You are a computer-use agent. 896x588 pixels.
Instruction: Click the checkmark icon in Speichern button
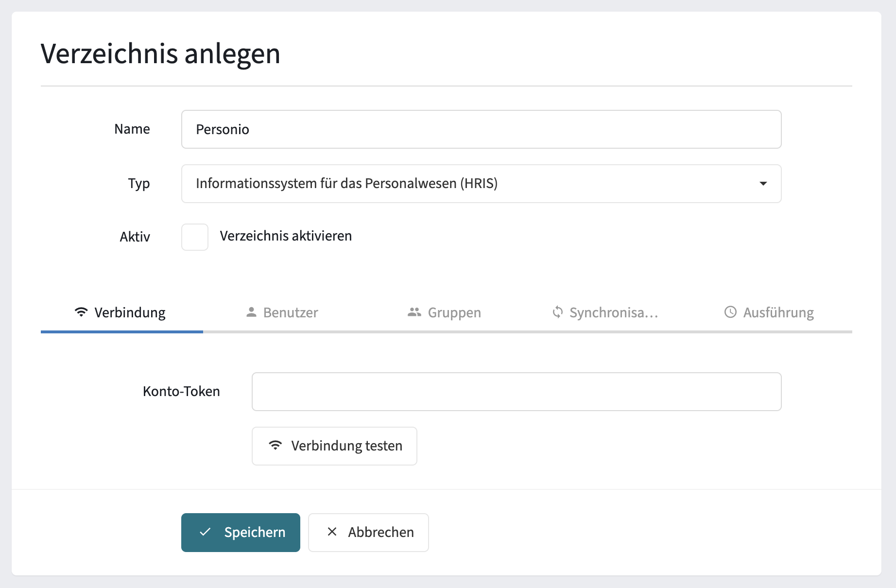click(205, 532)
